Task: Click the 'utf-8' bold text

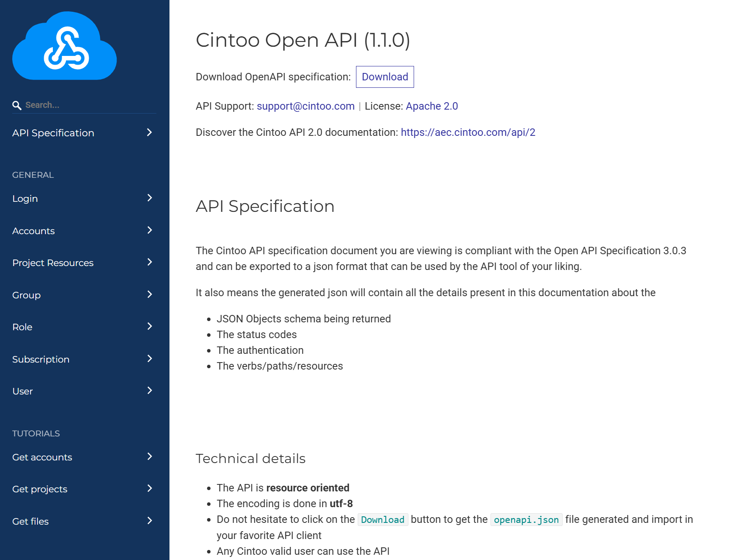Action: (x=341, y=504)
